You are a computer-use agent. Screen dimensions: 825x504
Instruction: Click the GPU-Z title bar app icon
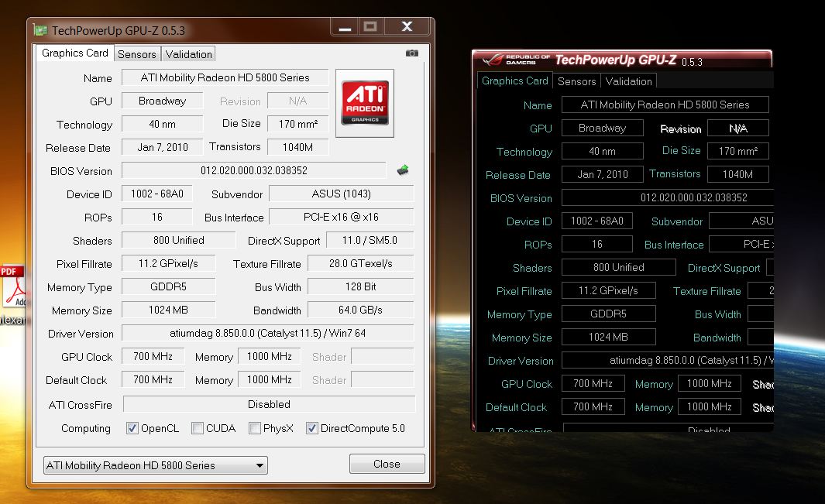(x=40, y=30)
